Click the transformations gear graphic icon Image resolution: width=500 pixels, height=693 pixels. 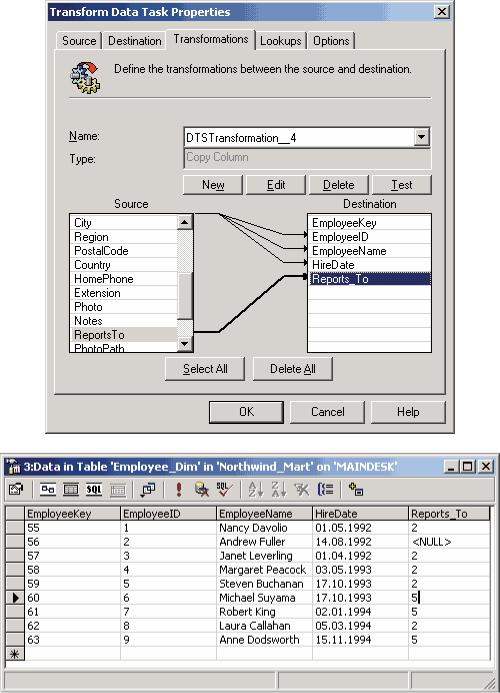[85, 77]
